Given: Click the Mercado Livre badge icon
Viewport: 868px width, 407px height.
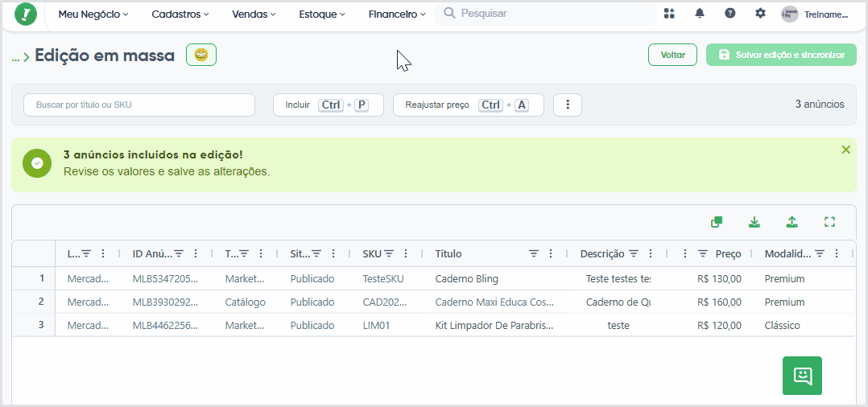Looking at the screenshot, I should pyautogui.click(x=201, y=55).
